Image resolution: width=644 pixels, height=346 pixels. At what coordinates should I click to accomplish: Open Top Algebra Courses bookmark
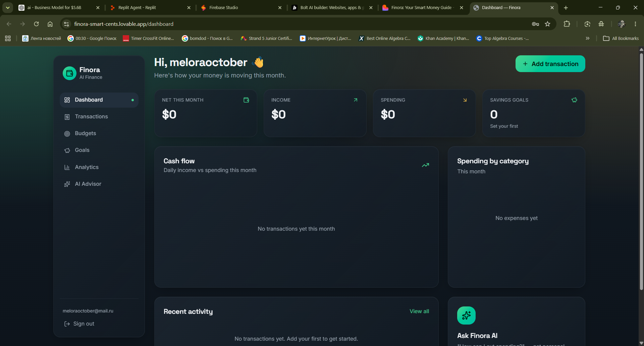[502, 38]
